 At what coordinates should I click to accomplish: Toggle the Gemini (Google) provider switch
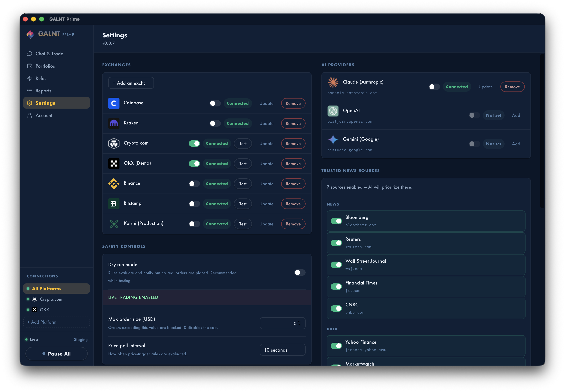[474, 144]
